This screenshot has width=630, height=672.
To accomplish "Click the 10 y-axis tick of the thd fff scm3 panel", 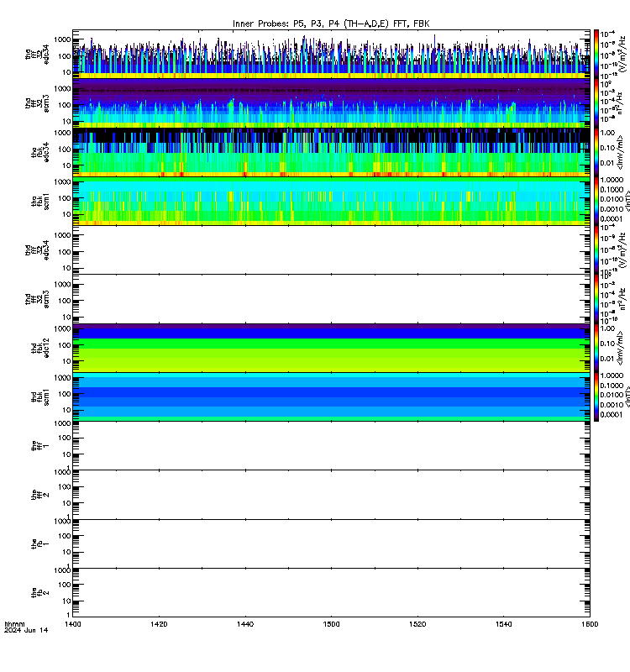I will coord(66,318).
